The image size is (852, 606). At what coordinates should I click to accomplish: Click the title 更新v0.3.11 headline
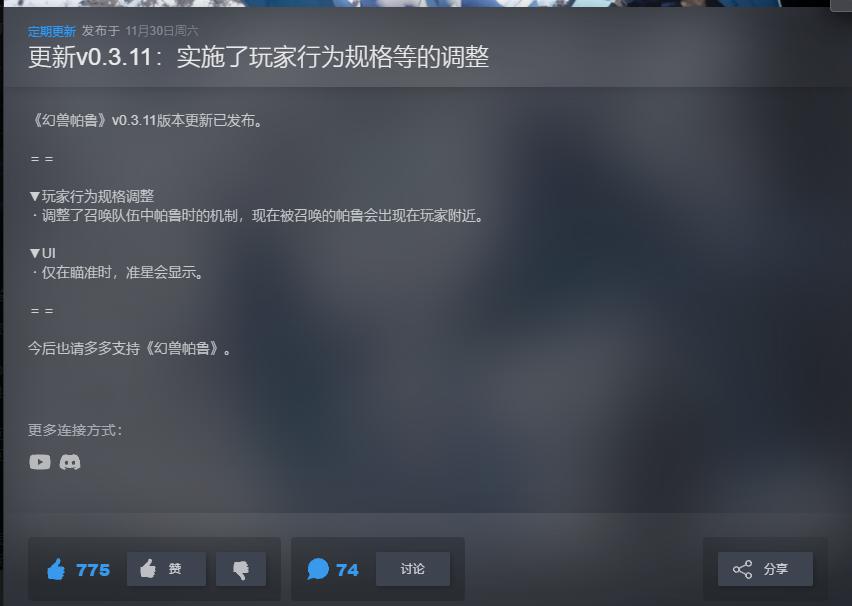[x=258, y=57]
